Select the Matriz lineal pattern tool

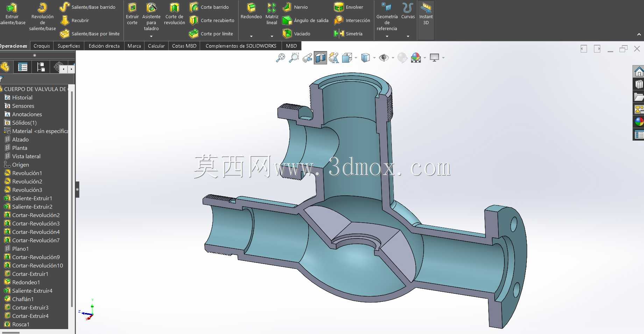click(272, 14)
